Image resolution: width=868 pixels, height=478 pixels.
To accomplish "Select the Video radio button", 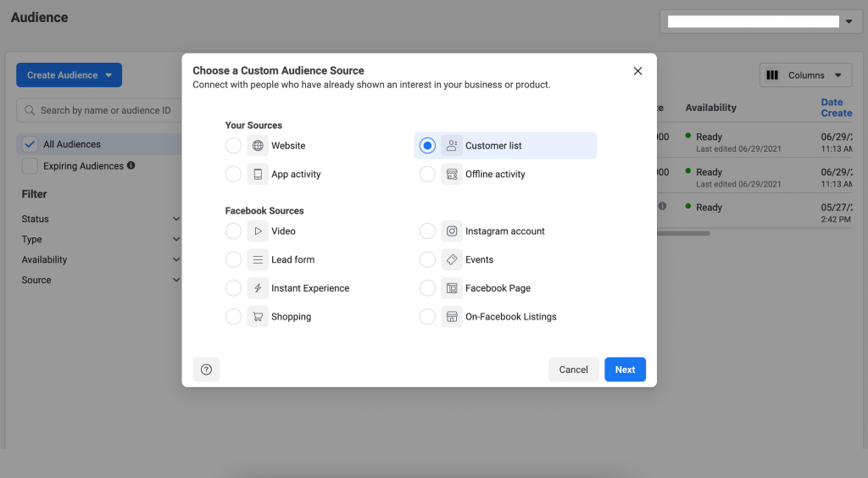I will (233, 231).
